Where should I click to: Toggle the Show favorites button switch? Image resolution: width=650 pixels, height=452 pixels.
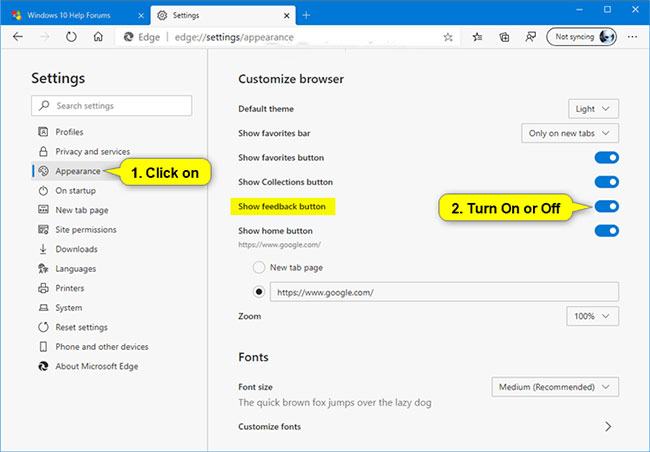606,158
